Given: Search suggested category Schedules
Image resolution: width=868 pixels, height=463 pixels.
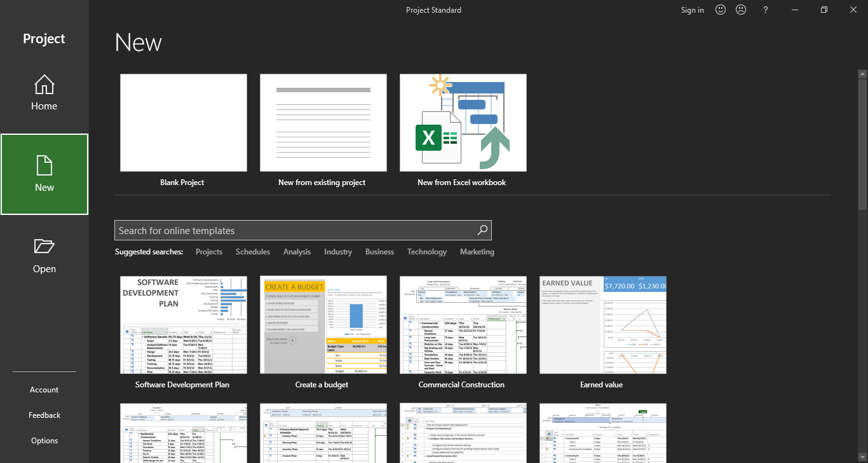Looking at the screenshot, I should click(x=252, y=252).
